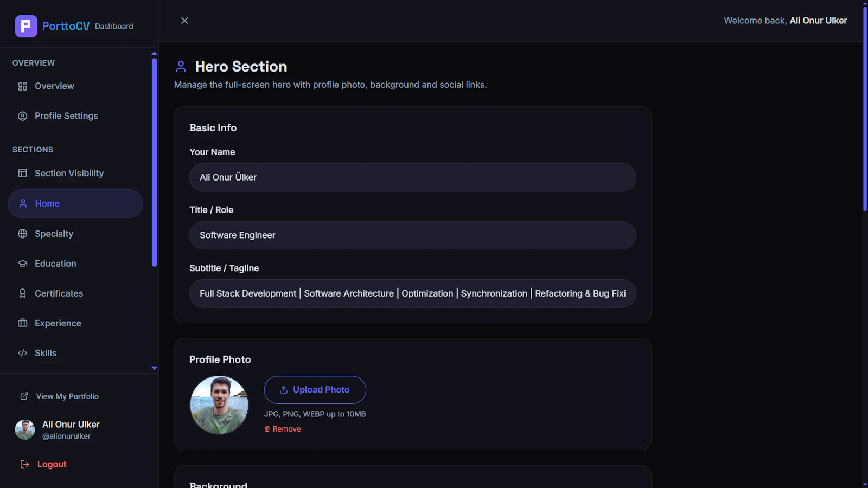This screenshot has width=868, height=488.
Task: Click the large profile photo preview
Action: tap(219, 405)
